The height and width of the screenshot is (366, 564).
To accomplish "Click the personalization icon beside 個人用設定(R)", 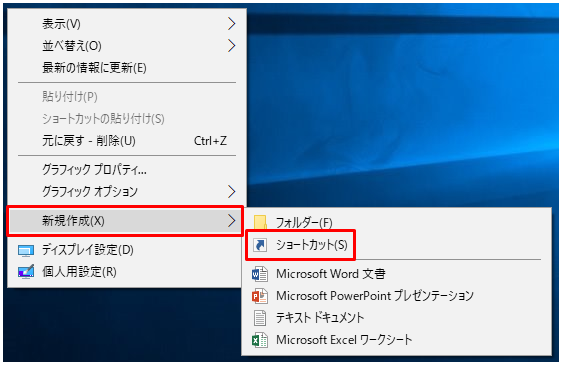I will pos(26,272).
